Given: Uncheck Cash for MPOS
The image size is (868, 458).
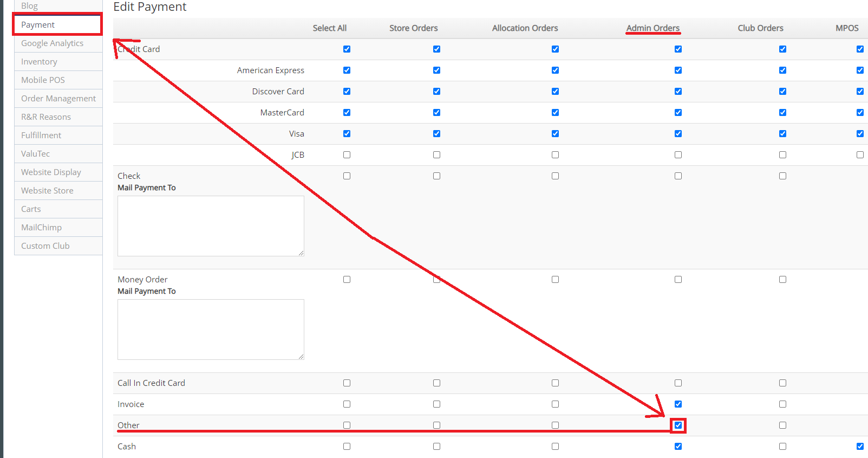Looking at the screenshot, I should (860, 447).
